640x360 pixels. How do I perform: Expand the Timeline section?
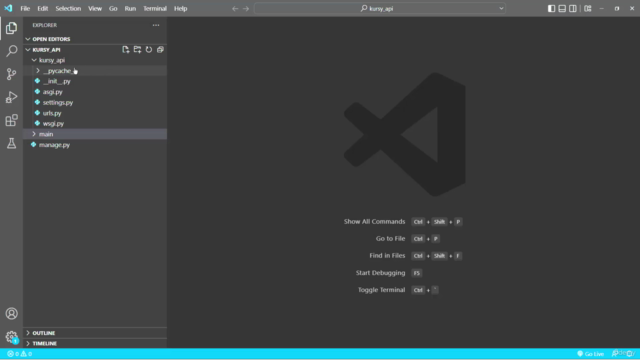click(28, 344)
